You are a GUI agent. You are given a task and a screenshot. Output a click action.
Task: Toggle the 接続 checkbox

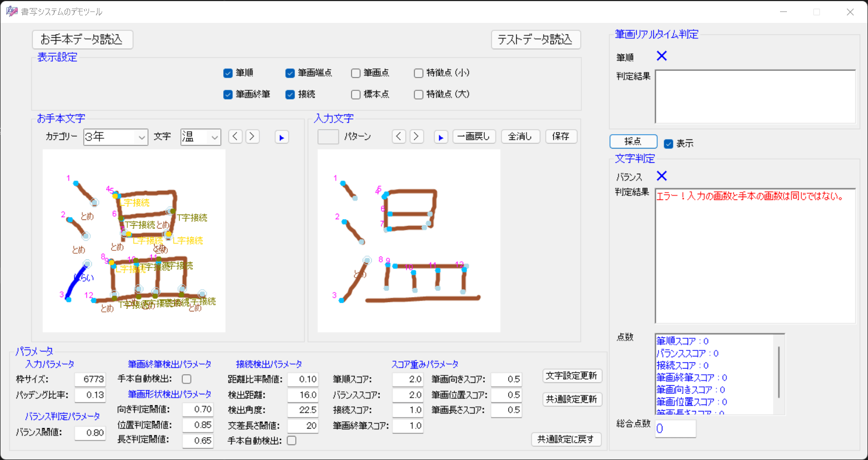click(290, 95)
